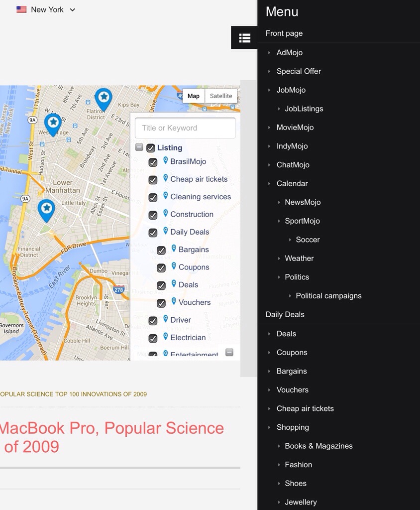Image resolution: width=420 pixels, height=510 pixels.
Task: Toggle the Construction category checkbox
Action: click(153, 215)
